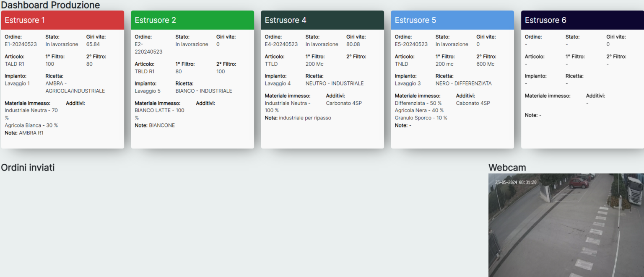Click Estrusore 5's In lavorazione status

point(452,44)
